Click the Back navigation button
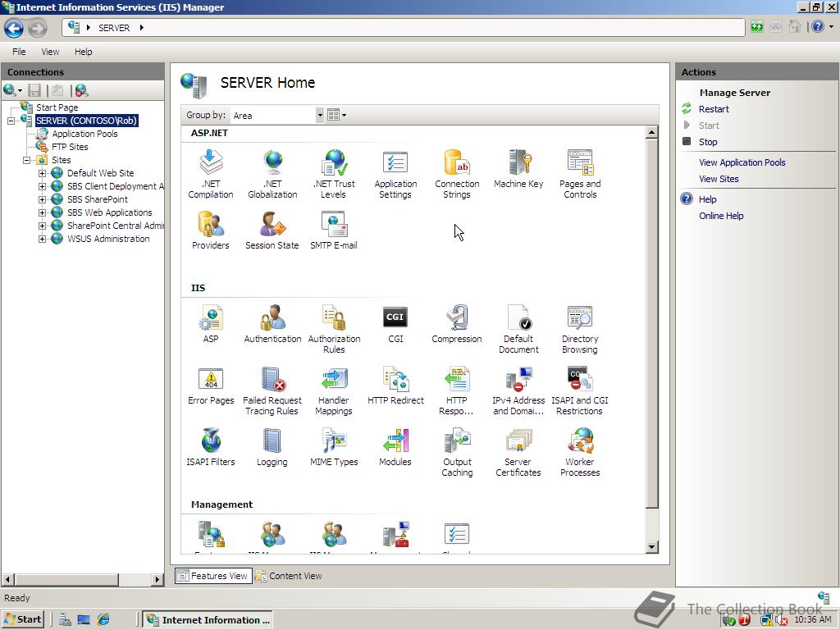 [14, 28]
